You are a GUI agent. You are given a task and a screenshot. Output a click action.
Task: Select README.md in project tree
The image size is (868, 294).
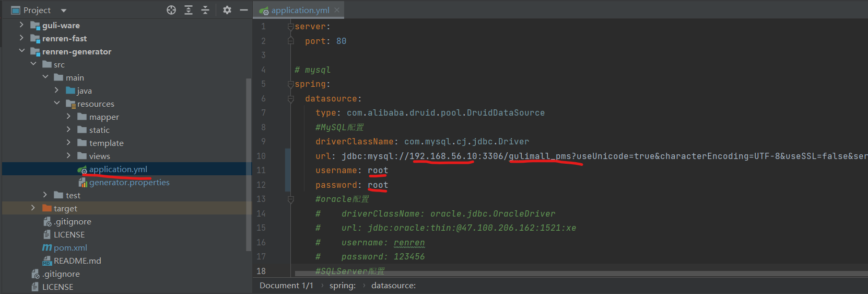click(x=77, y=261)
